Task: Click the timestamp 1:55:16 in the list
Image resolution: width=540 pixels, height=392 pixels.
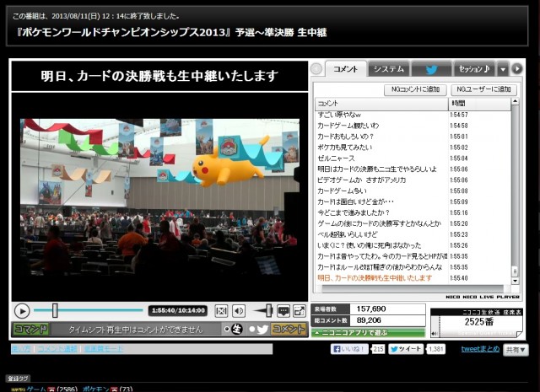Action: pyautogui.click(x=459, y=212)
